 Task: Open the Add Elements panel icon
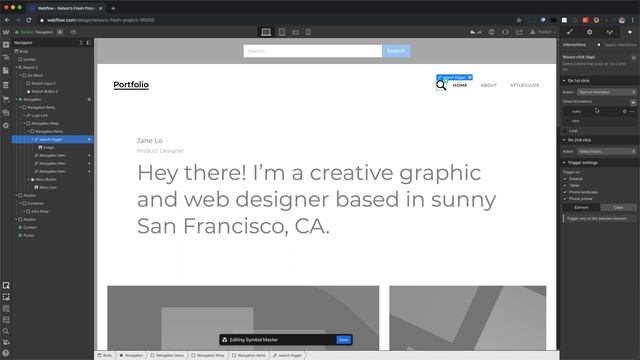click(6, 44)
